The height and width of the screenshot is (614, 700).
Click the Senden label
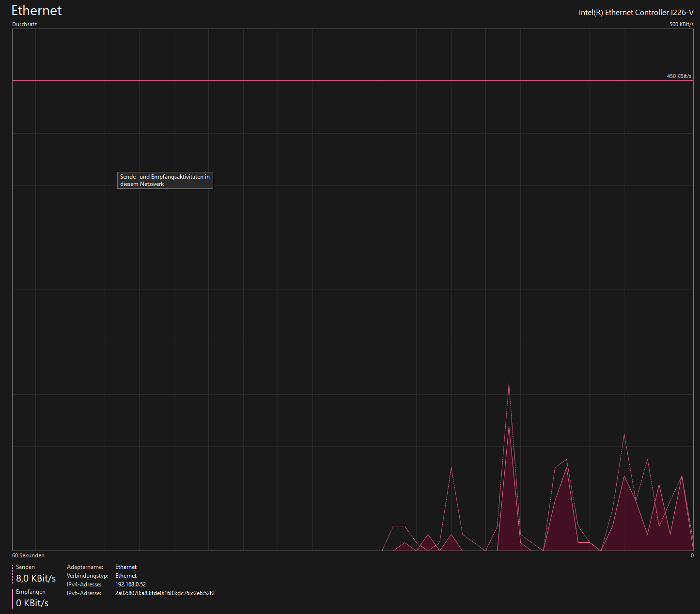25,567
